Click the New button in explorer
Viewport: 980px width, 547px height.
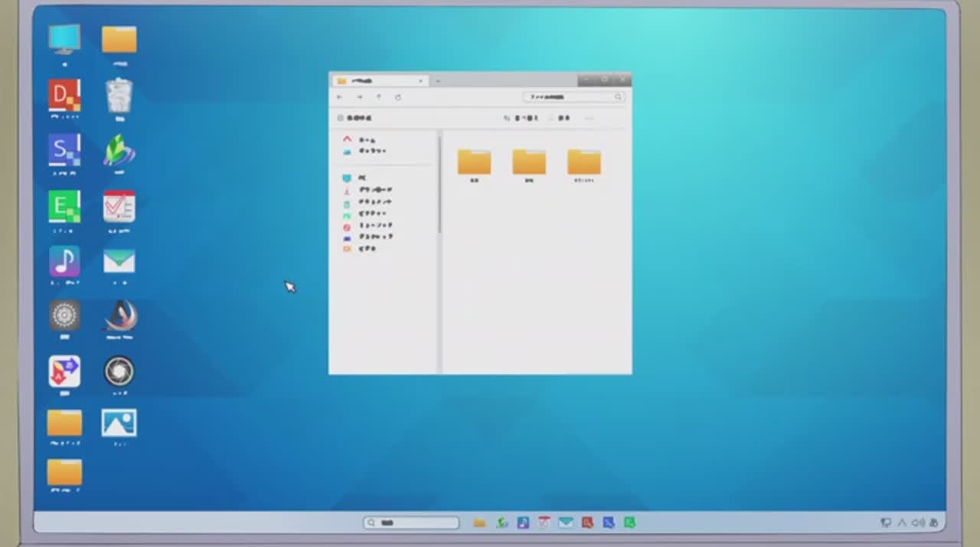point(354,119)
